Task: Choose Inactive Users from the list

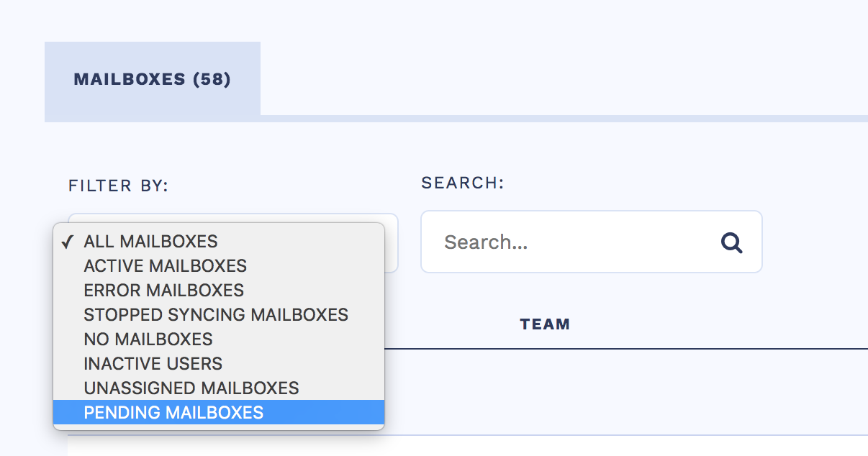Action: point(153,364)
